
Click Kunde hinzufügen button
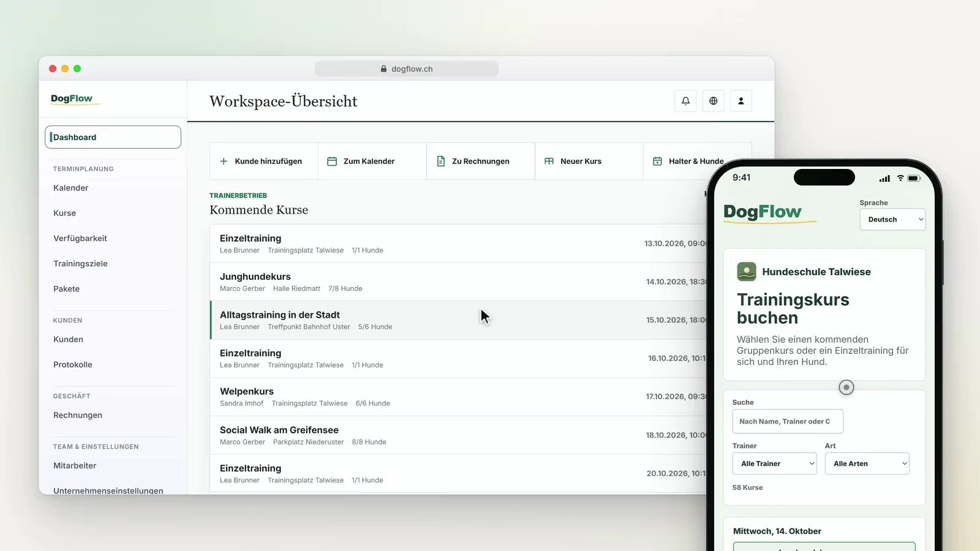(x=264, y=161)
